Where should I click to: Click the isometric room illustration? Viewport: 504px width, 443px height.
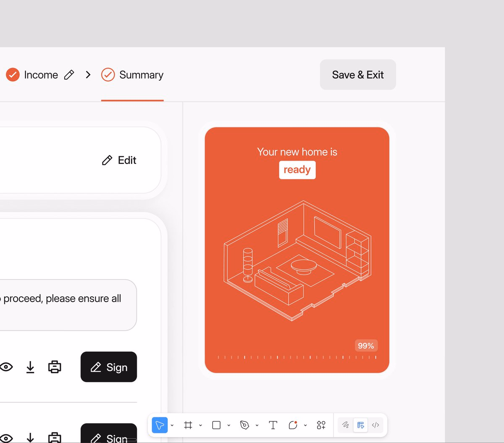[x=297, y=261]
